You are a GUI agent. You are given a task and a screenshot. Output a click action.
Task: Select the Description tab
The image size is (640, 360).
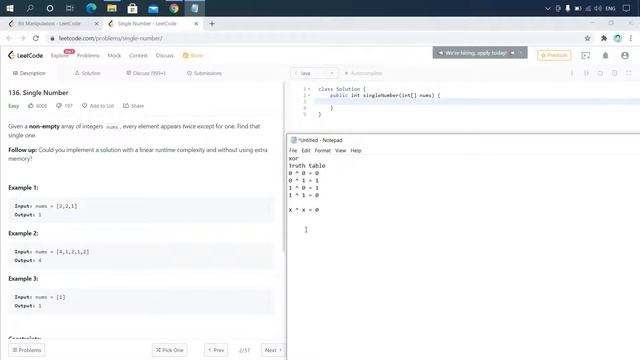29,73
